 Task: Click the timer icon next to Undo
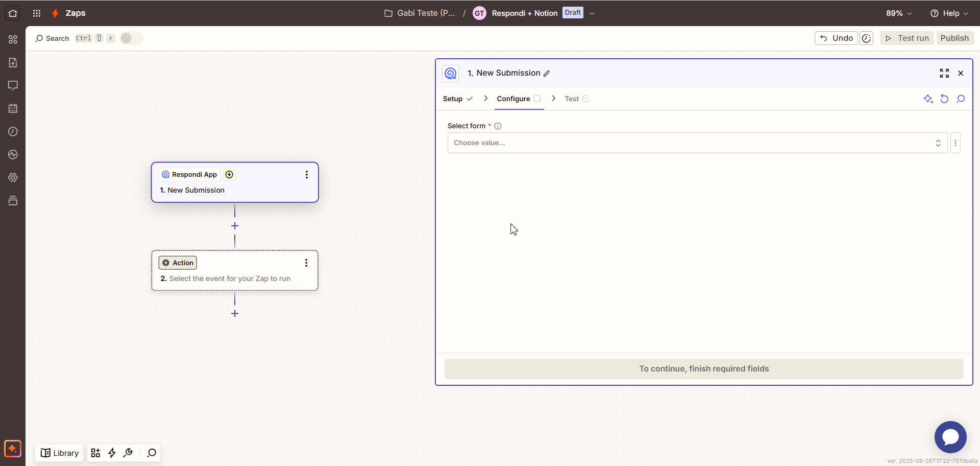[866, 38]
